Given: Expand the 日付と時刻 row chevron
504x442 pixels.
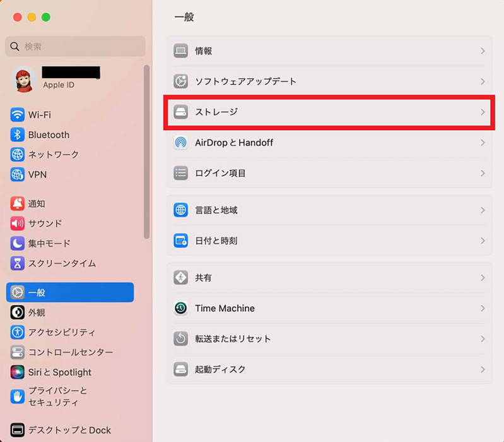Looking at the screenshot, I should point(483,241).
